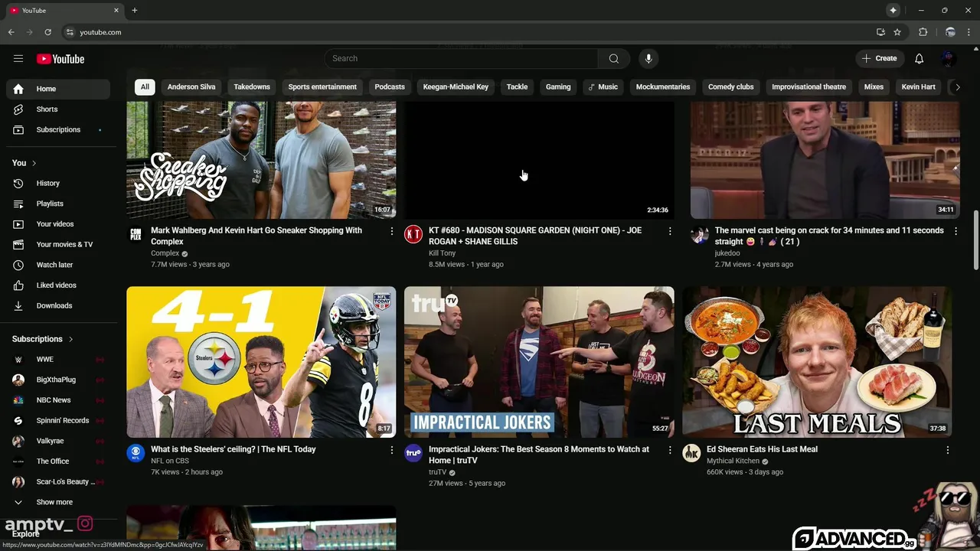
Task: Select the Kevin Hart chip
Action: click(x=918, y=87)
